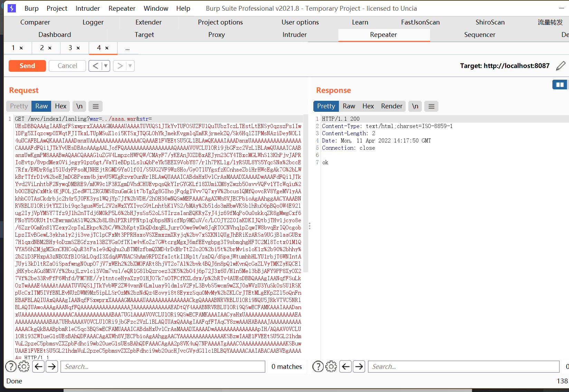Switch request view to Raw
The image size is (569, 392).
[41, 106]
